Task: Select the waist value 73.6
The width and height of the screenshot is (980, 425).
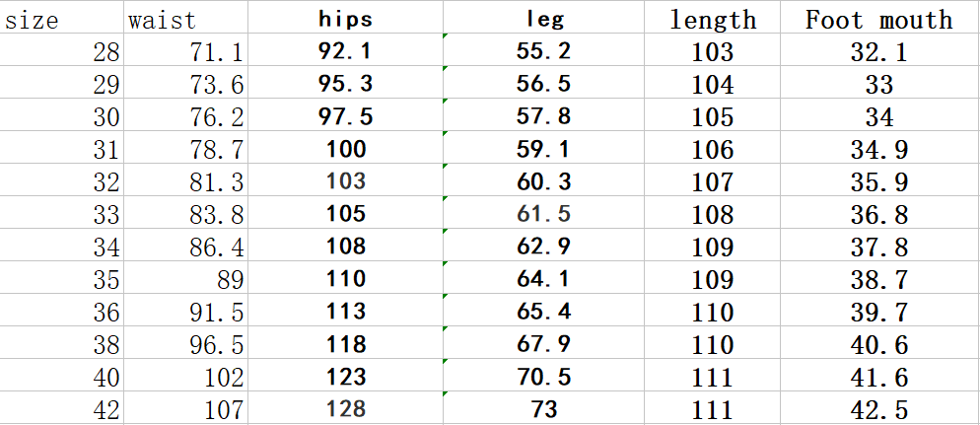Action: pyautogui.click(x=216, y=85)
